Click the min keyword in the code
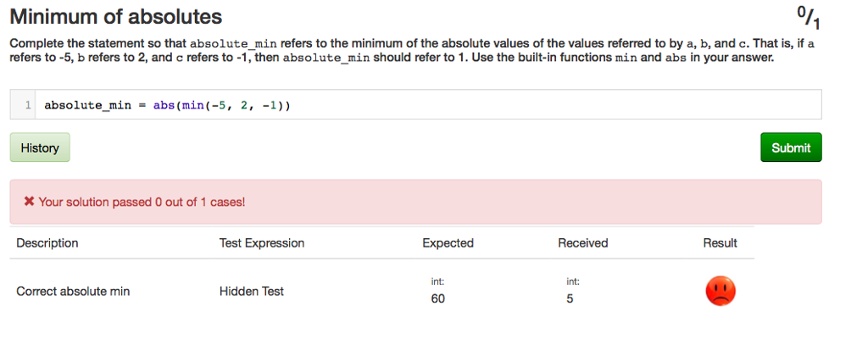This screenshot has height=356, width=868. [x=193, y=105]
